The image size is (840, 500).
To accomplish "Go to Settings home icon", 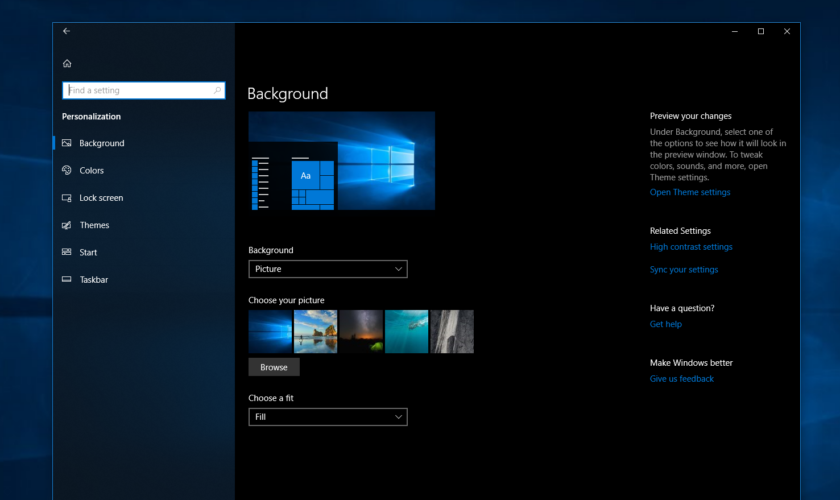I will pyautogui.click(x=67, y=63).
